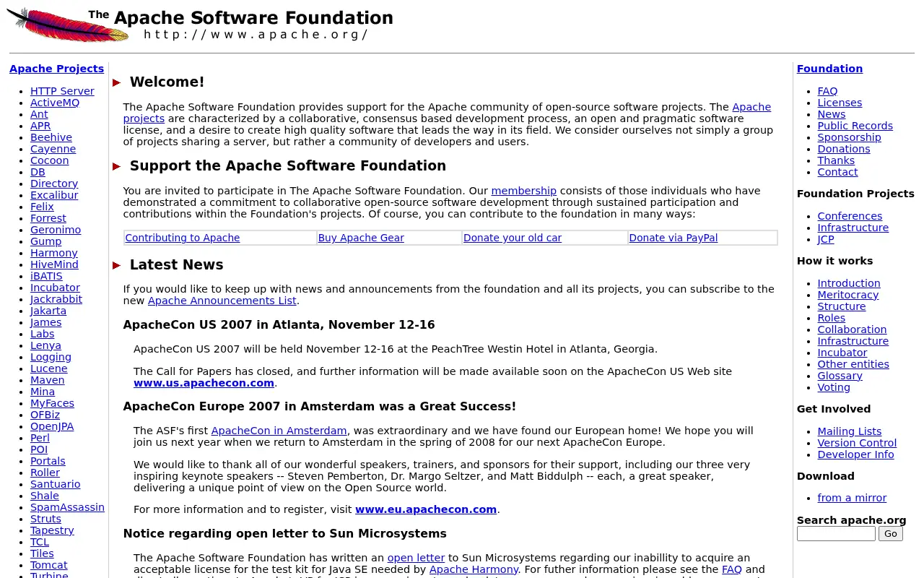Focus the Search apache.org text field
Screen dimensions: 924x578
[836, 533]
